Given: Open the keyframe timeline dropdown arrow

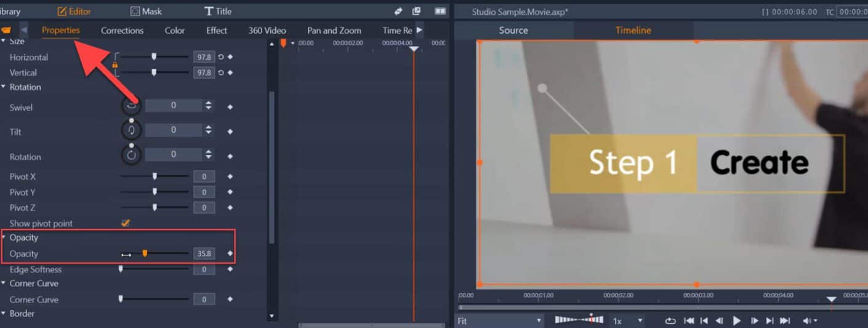Looking at the screenshot, I should [293, 43].
